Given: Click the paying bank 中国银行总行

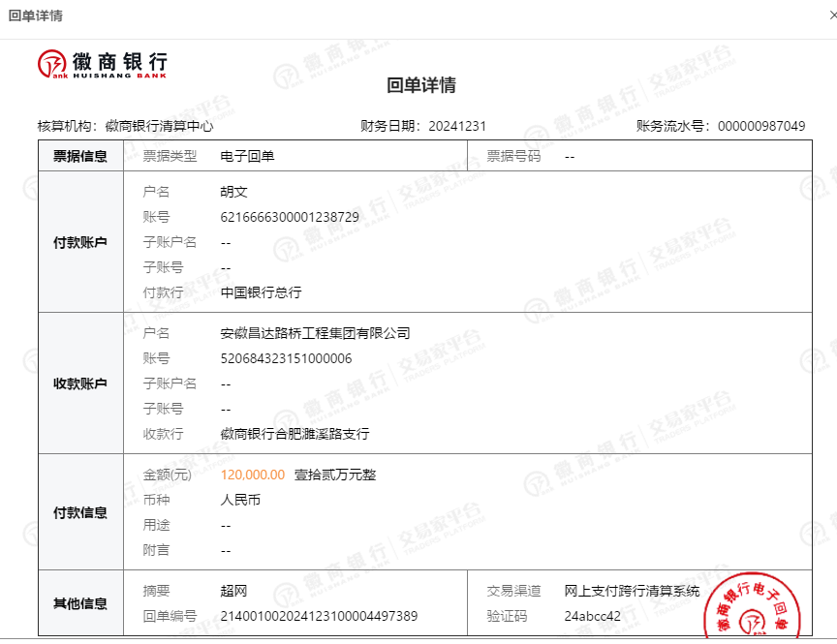Looking at the screenshot, I should pos(261,292).
